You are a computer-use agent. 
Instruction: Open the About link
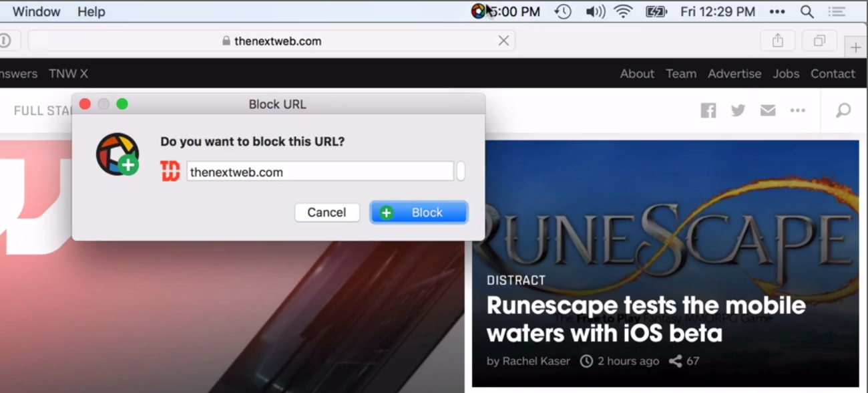637,74
